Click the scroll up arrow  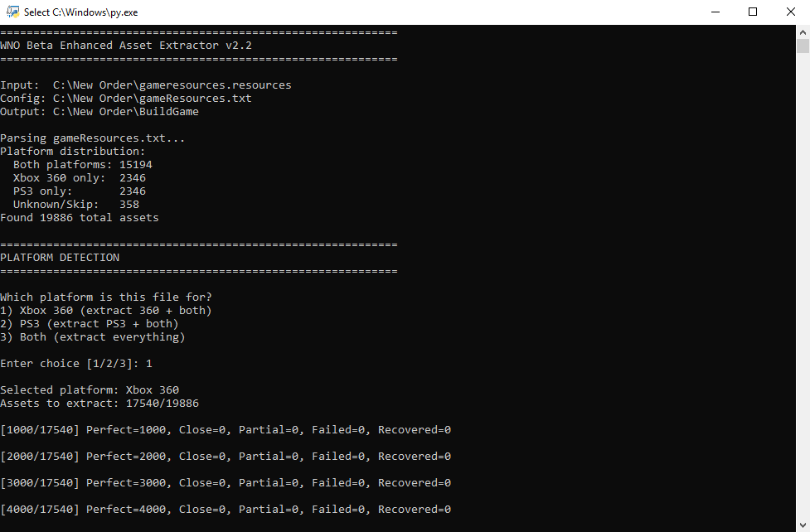coord(803,31)
